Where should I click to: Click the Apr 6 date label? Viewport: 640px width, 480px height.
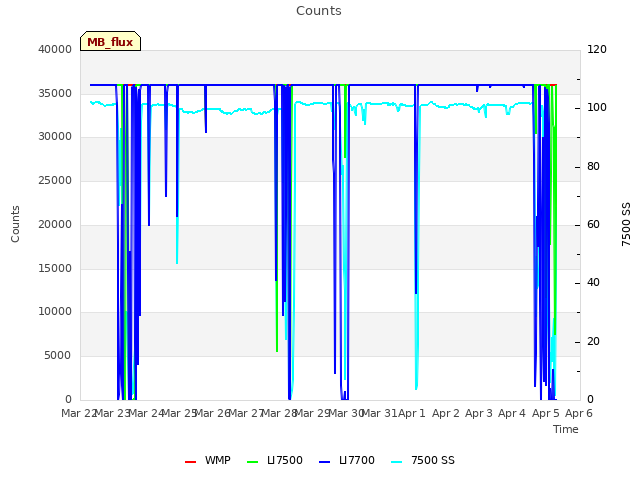tap(579, 413)
